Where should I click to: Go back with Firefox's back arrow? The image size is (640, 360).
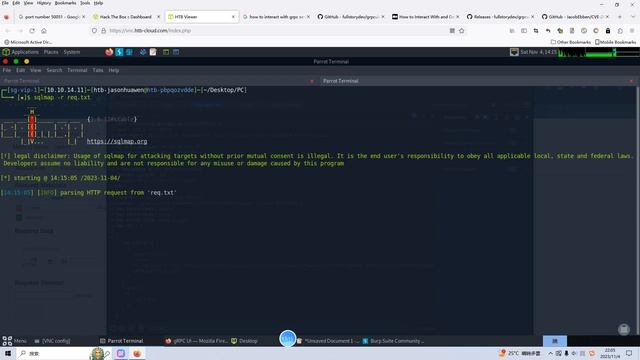[7, 31]
